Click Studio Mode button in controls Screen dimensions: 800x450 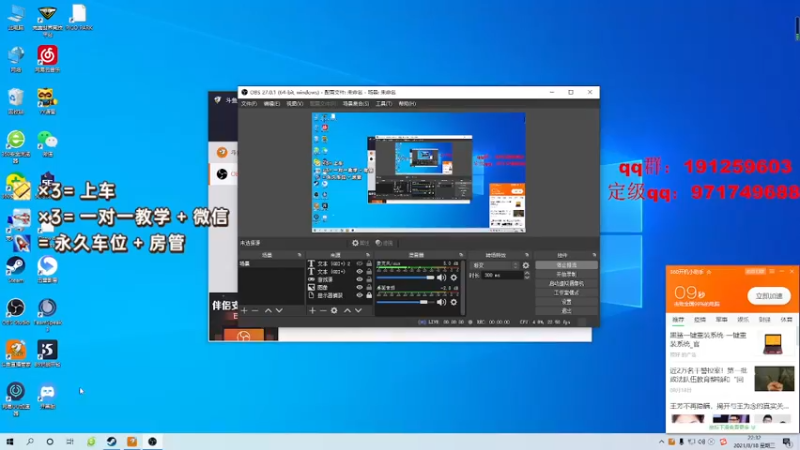point(566,293)
